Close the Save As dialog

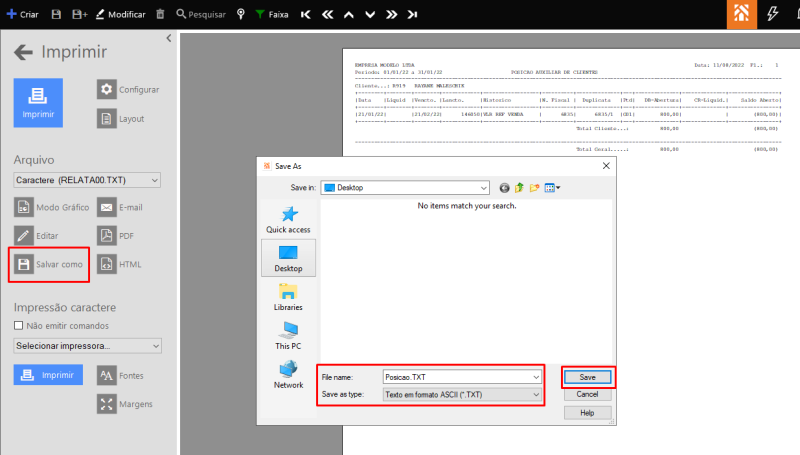pos(606,166)
